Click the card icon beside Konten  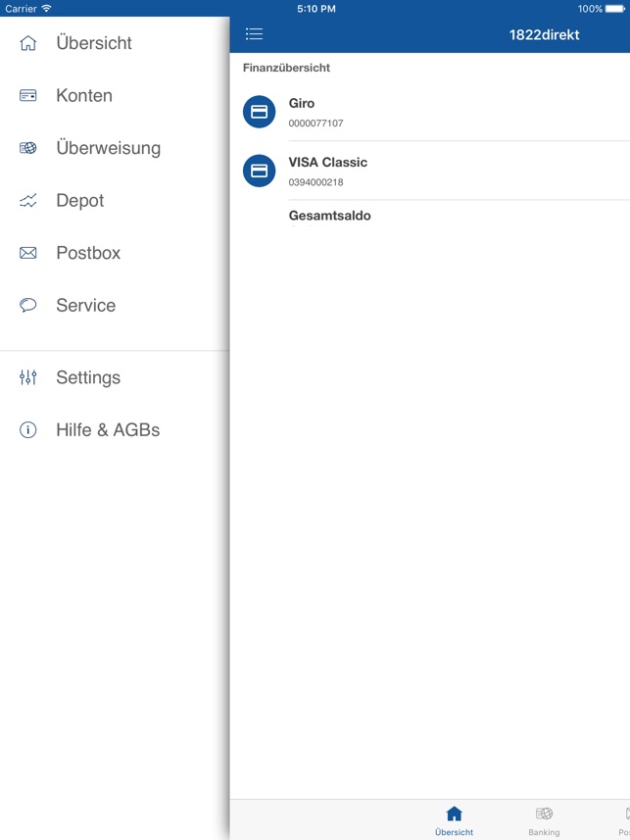(28, 96)
